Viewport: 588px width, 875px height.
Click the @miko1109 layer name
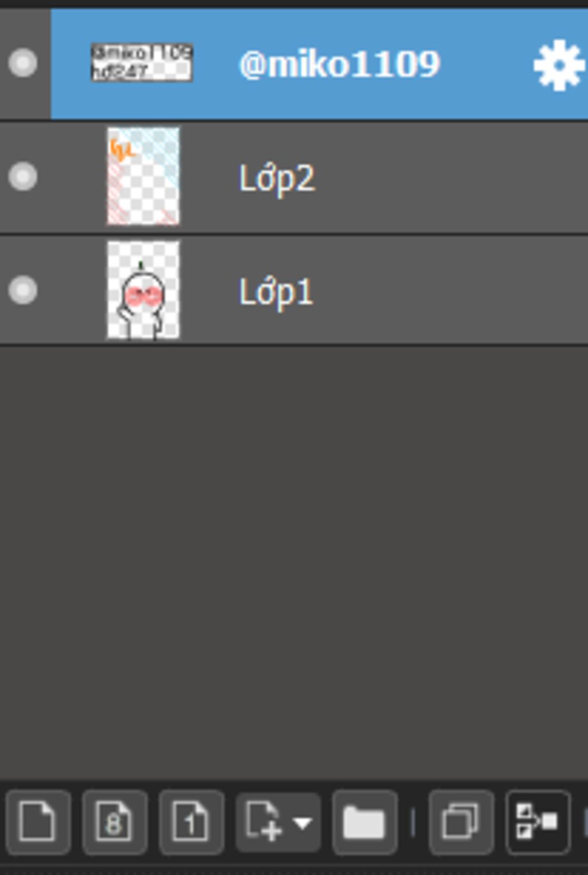(x=339, y=64)
